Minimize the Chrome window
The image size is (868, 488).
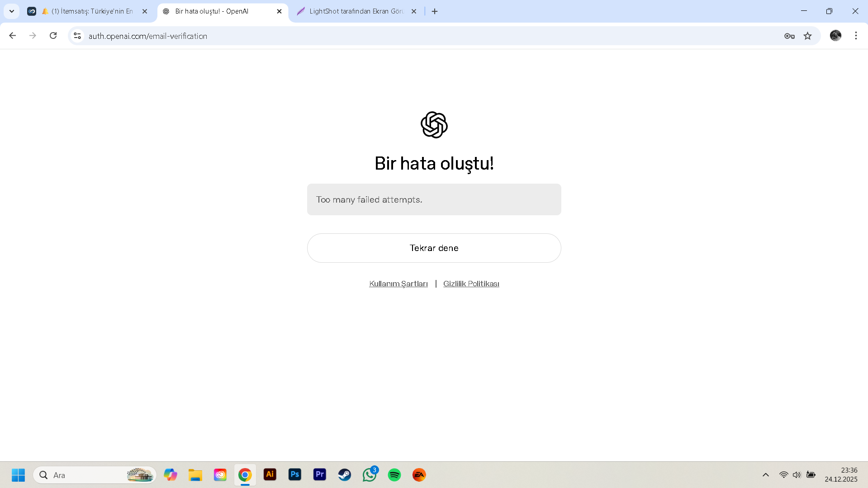coord(804,11)
